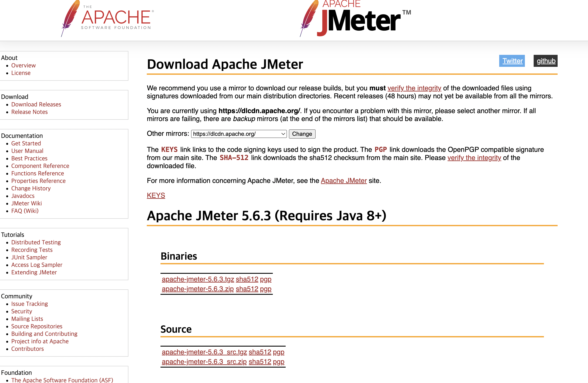Image resolution: width=588 pixels, height=383 pixels.
Task: Download apache-jmeter-5.6.3.zip binary
Action: click(197, 289)
